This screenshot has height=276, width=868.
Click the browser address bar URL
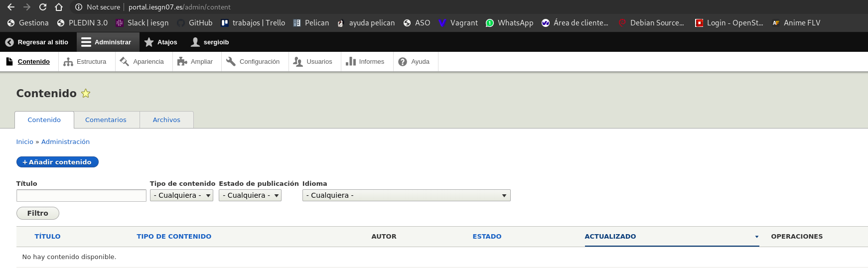(x=179, y=7)
